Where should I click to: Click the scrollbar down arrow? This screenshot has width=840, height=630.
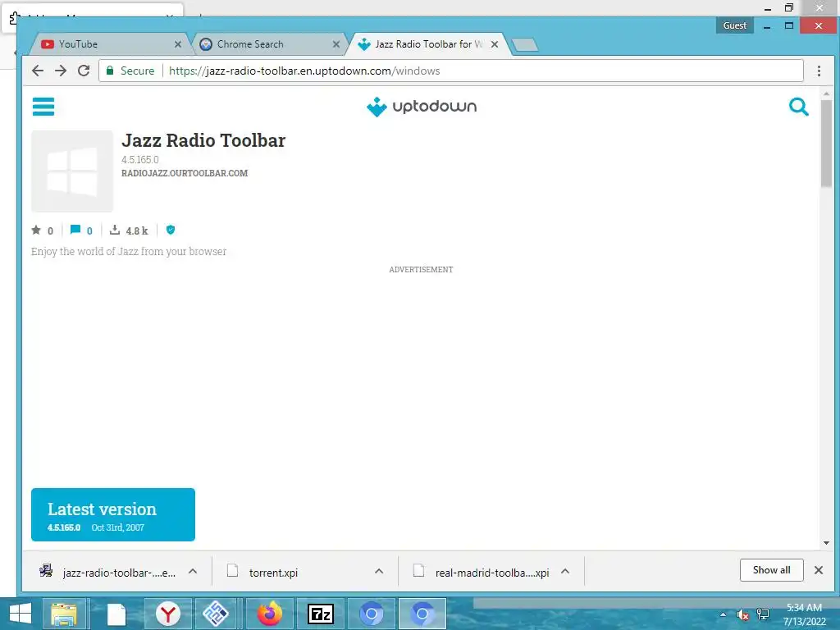pos(826,543)
